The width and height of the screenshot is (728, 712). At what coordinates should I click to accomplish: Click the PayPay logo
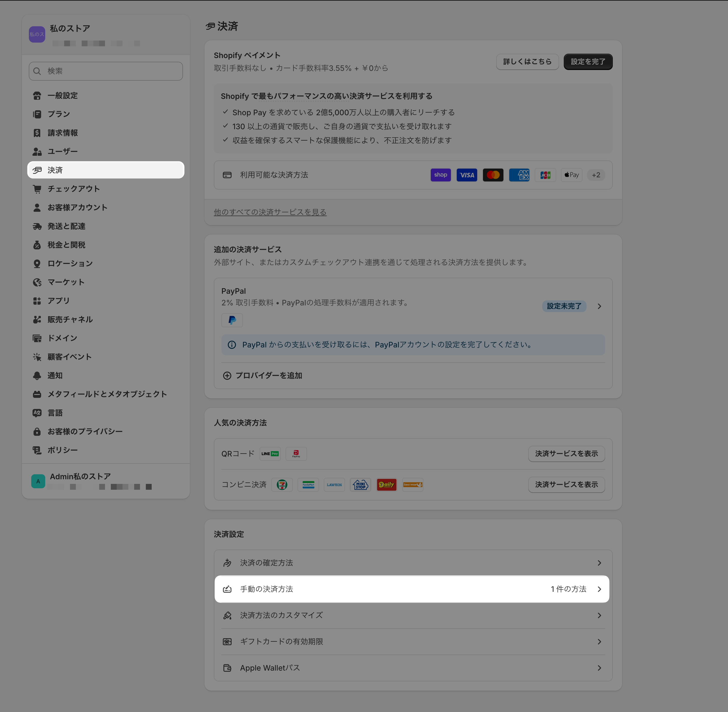pos(296,454)
